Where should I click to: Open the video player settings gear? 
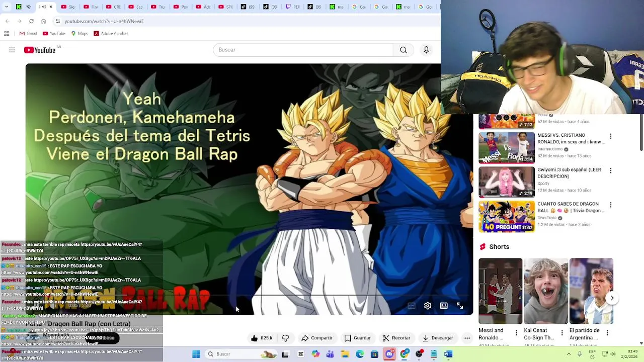[x=428, y=306]
